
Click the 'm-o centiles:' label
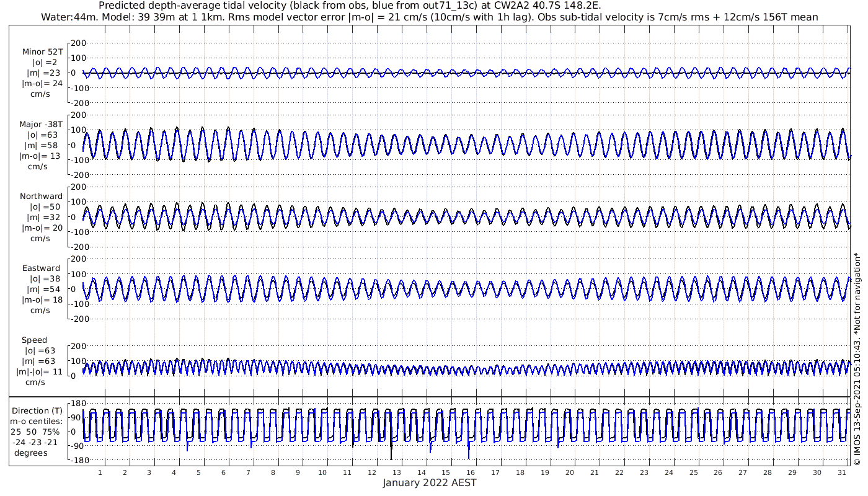36,421
